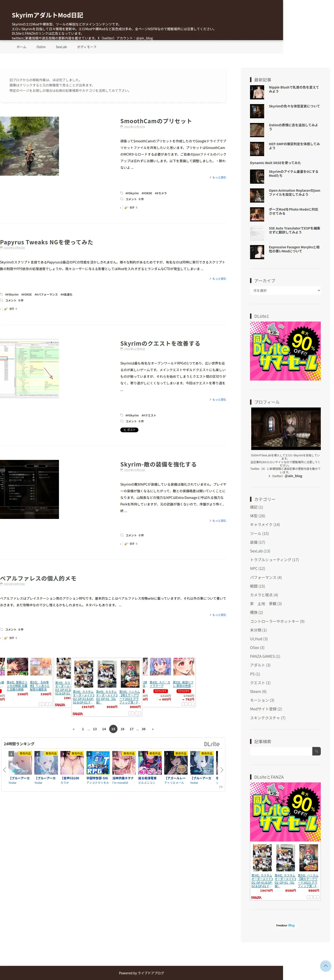Click the DLsite サマーセール banner under DLsite1
The width and height of the screenshot is (334, 980).
(x=285, y=351)
